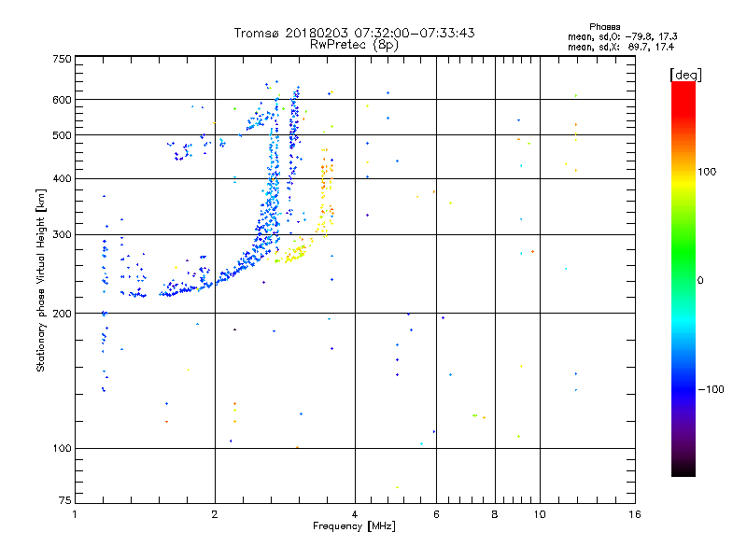This screenshot has width=747, height=560.
Task: Click the '8' label on the frequency axis
Action: pyautogui.click(x=495, y=514)
